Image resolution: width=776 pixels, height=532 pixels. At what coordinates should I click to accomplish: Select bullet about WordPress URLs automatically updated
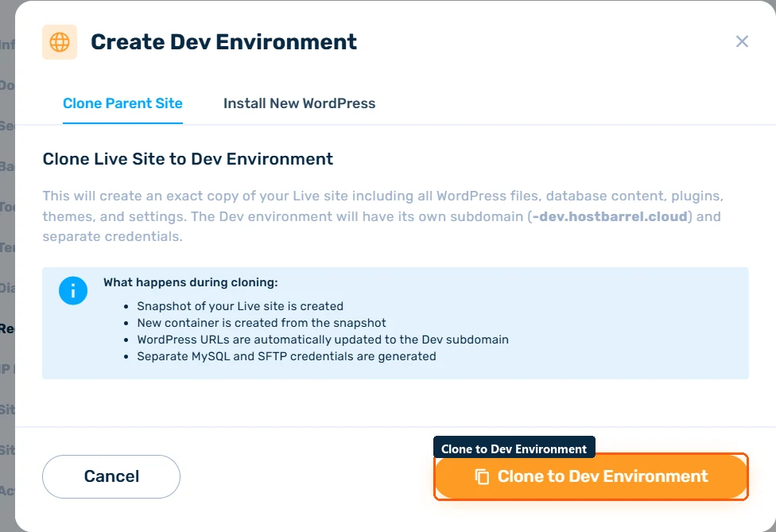(323, 340)
